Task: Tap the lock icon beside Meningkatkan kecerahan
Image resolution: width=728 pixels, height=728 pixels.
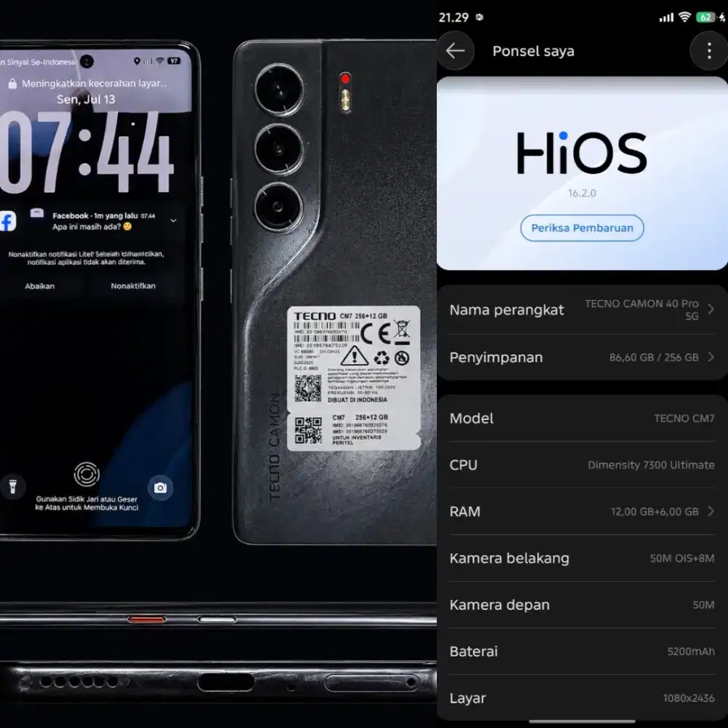Action: click(x=12, y=84)
